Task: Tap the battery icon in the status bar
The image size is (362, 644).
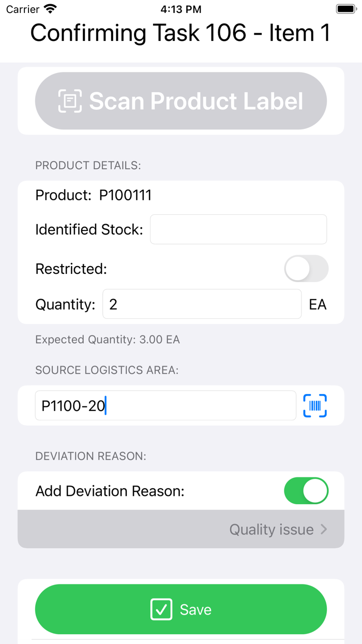Action: coord(345,9)
